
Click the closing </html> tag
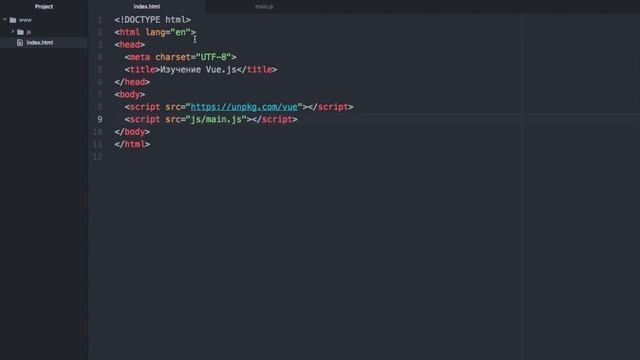click(x=132, y=144)
